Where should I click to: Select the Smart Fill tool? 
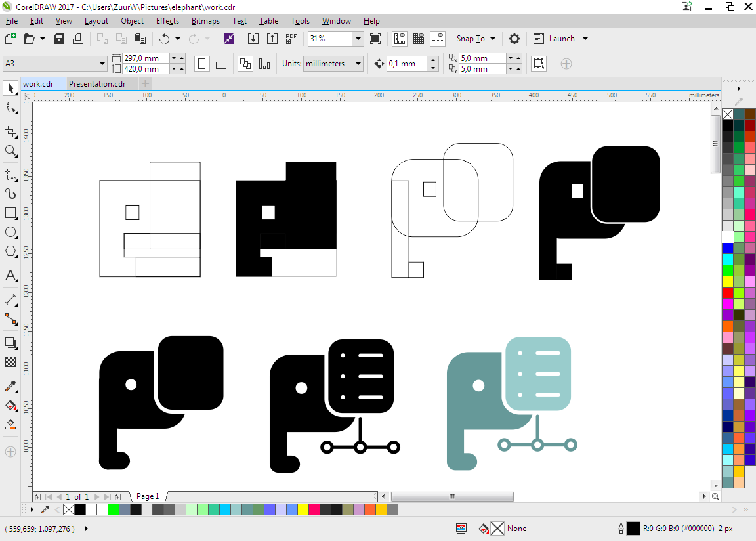tap(10, 424)
